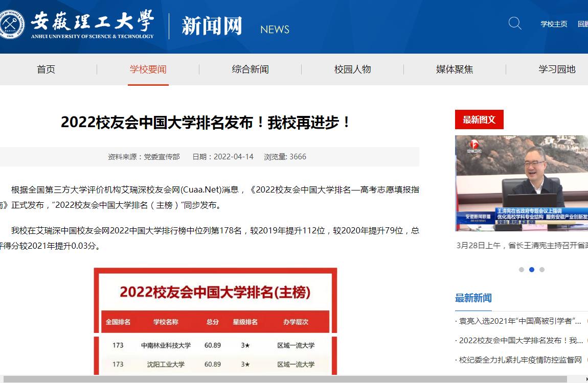Click the view count 浏览量: 3666
The height and width of the screenshot is (383, 588).
(285, 156)
